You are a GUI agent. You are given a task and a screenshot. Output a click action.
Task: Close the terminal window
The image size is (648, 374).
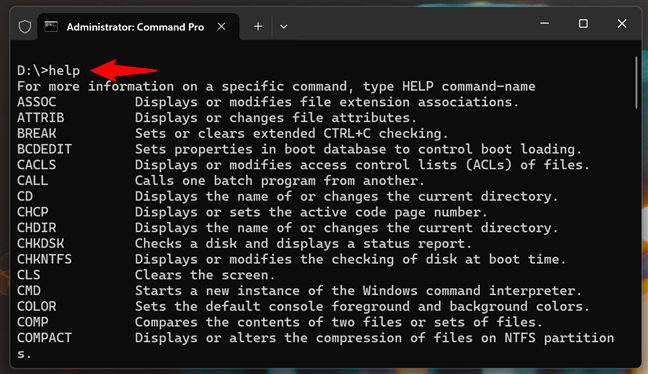pyautogui.click(x=622, y=24)
